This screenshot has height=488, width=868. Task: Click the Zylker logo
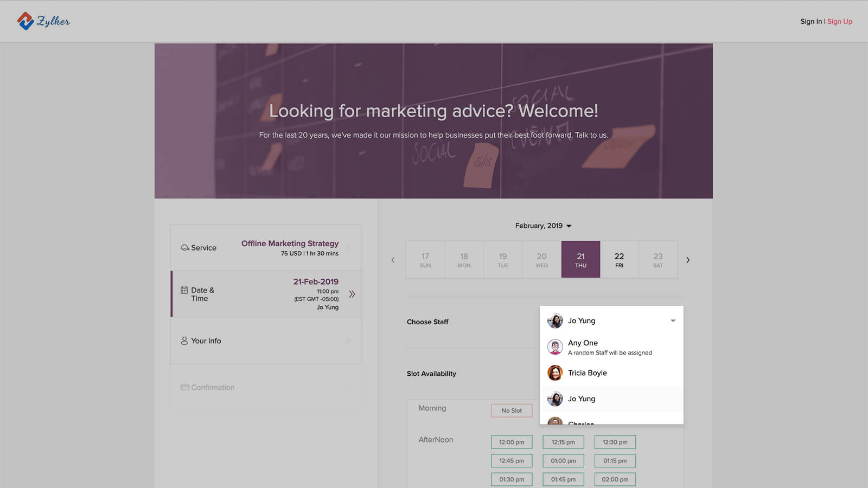point(43,21)
